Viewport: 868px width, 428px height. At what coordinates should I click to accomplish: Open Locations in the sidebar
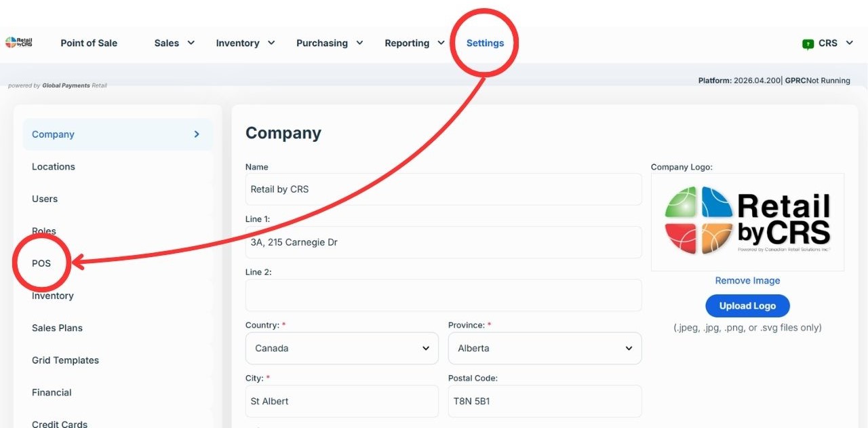pos(54,166)
